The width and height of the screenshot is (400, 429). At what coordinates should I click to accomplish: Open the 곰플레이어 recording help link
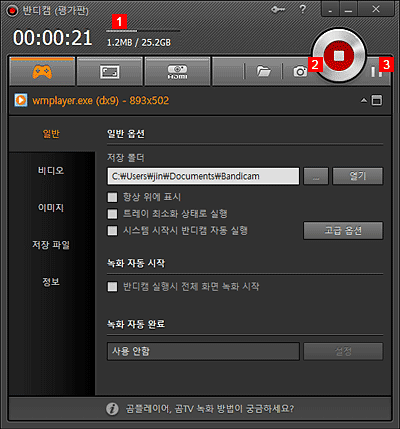(210, 409)
